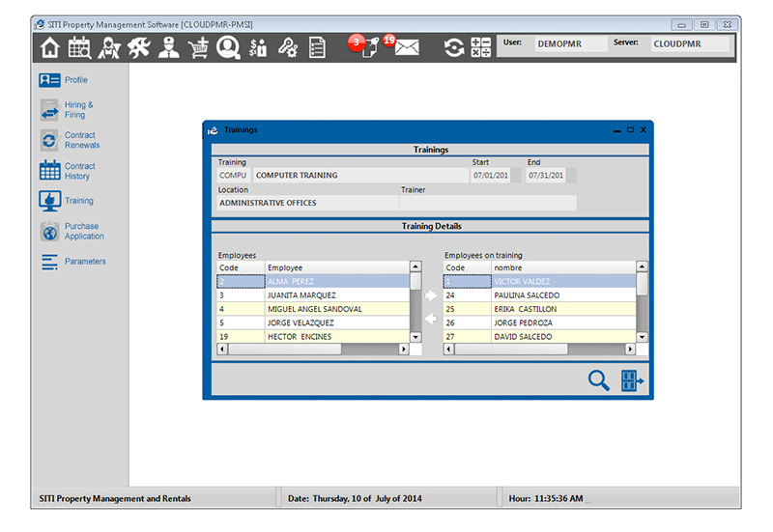Click the magnifier search icon in Trainings dialog
773x532 pixels.
click(x=599, y=380)
